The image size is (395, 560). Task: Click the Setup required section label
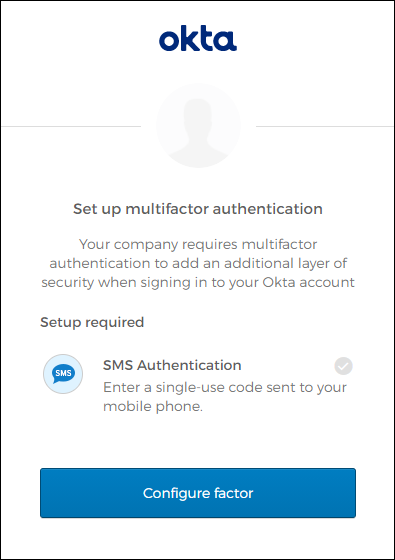click(92, 322)
